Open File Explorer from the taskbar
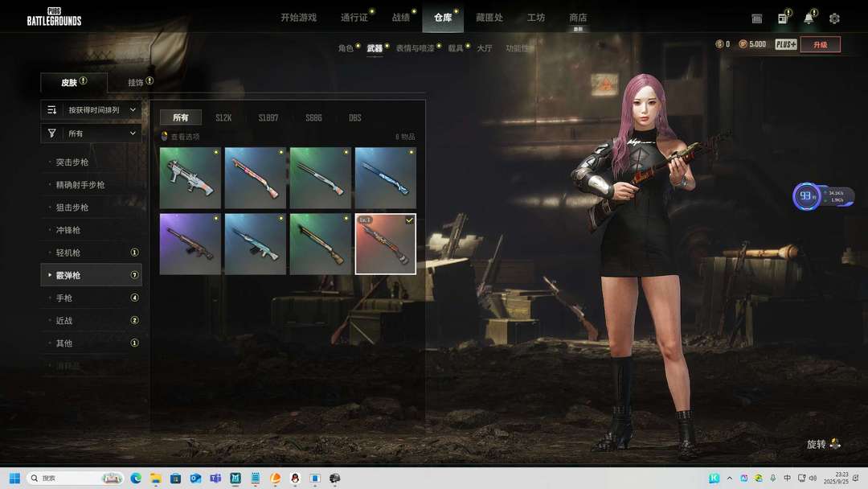This screenshot has width=868, height=489. [156, 478]
